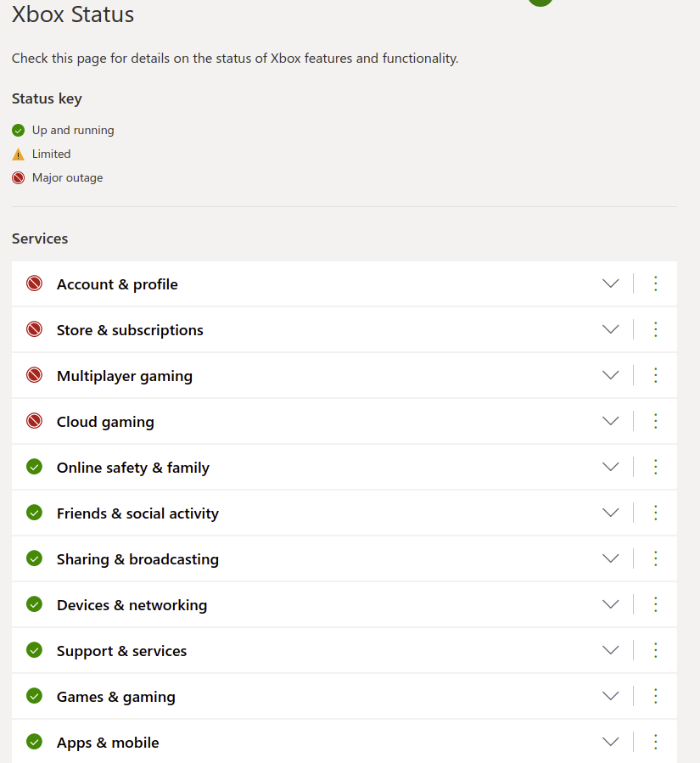Click the Up and running key icon
The width and height of the screenshot is (700, 763).
point(18,131)
